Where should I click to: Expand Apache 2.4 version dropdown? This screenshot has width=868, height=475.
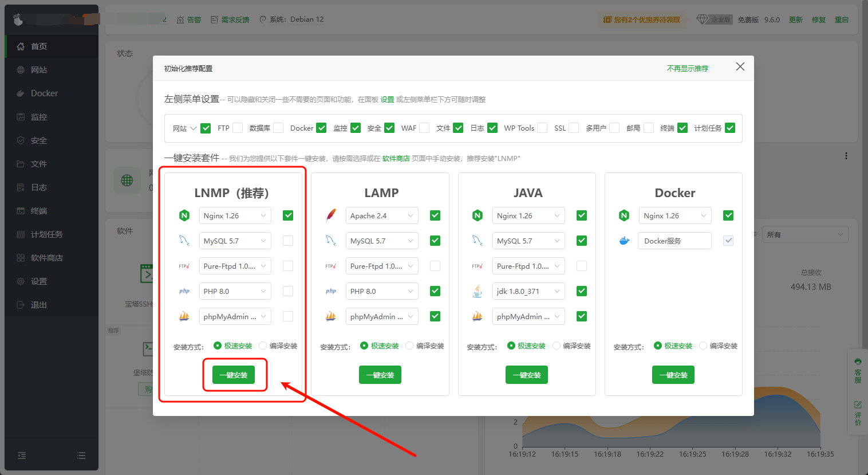(382, 215)
